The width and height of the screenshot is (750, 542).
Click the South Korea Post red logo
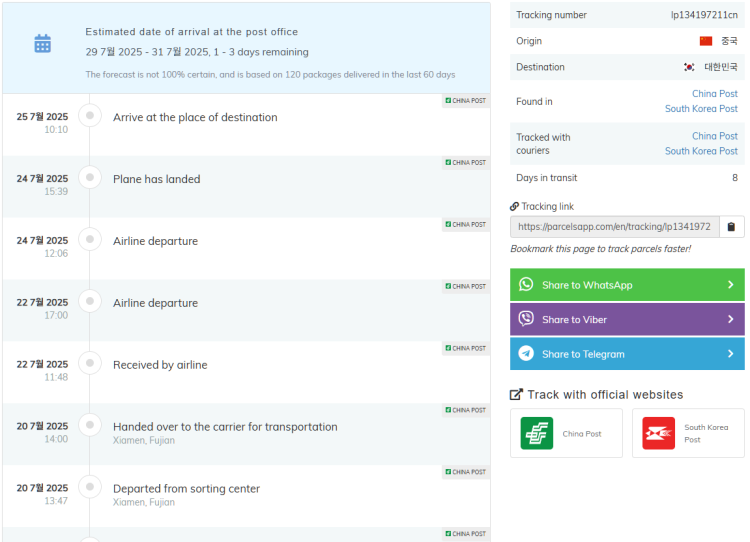click(x=659, y=433)
